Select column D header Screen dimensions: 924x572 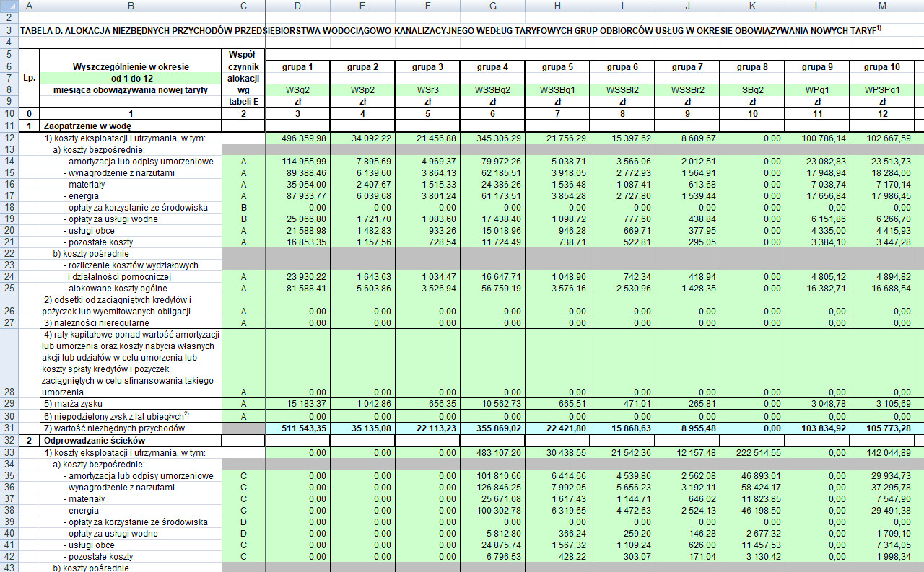point(297,6)
